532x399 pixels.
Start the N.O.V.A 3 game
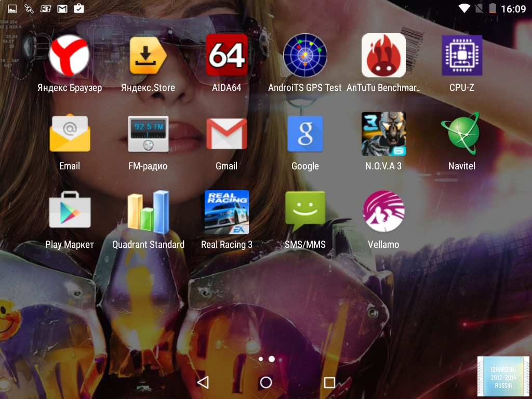tap(383, 134)
